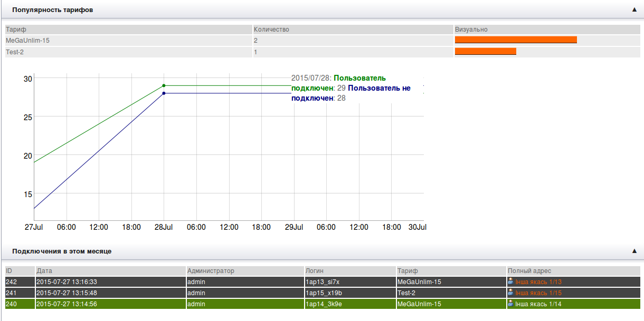Viewport: 644px width, 321px height.
Task: Click the Полный адрес column header
Action: click(529, 271)
